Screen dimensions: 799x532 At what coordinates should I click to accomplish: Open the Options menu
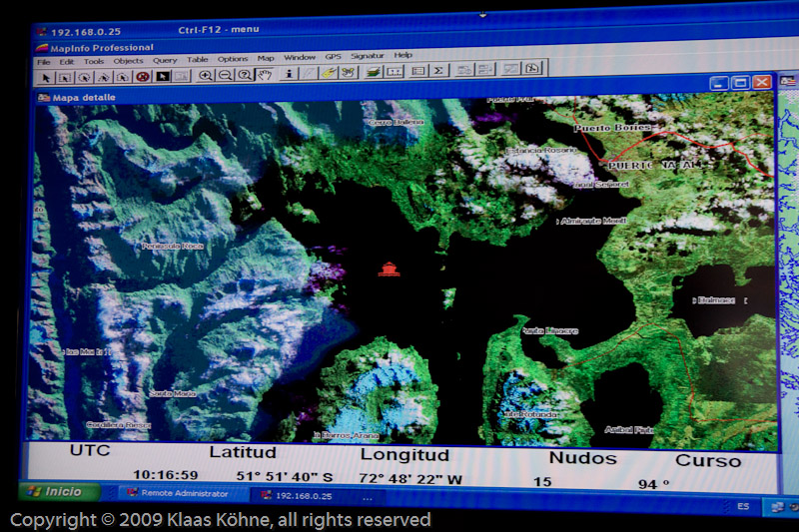[233, 59]
